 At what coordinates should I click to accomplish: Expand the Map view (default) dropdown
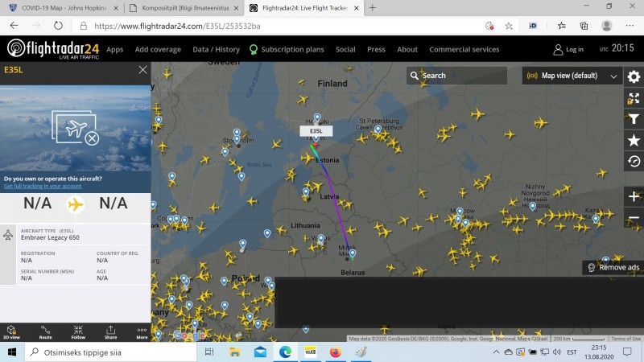(572, 76)
